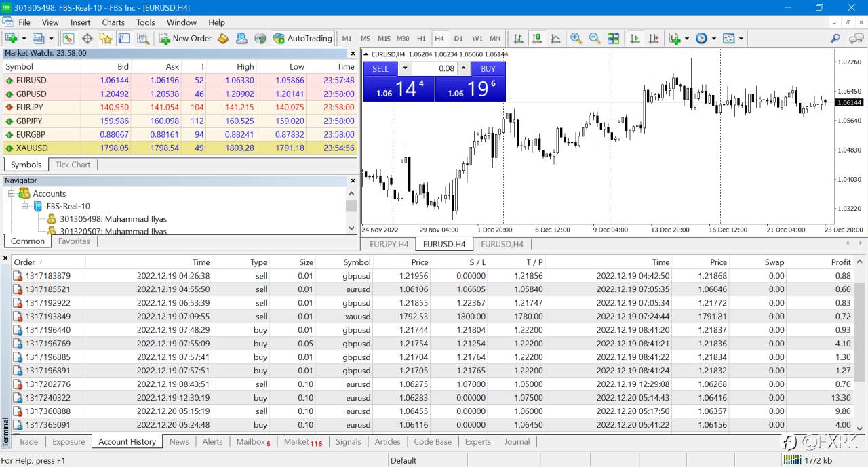
Task: Zoom out on the chart
Action: click(595, 39)
